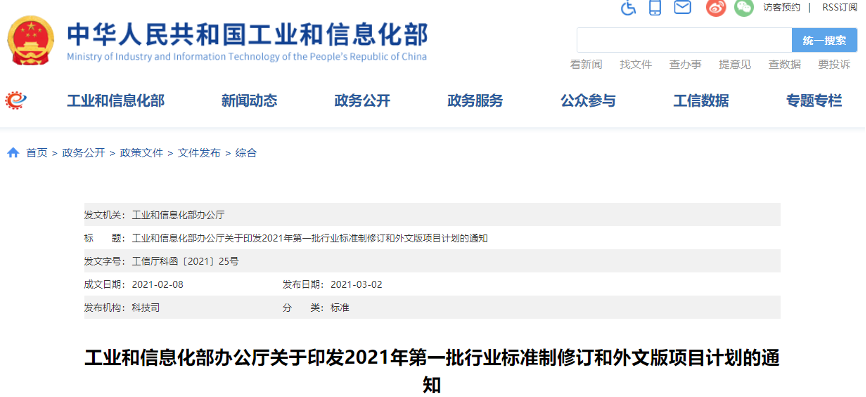Click the search input field
Viewport: 866px width, 397px height.
[684, 40]
